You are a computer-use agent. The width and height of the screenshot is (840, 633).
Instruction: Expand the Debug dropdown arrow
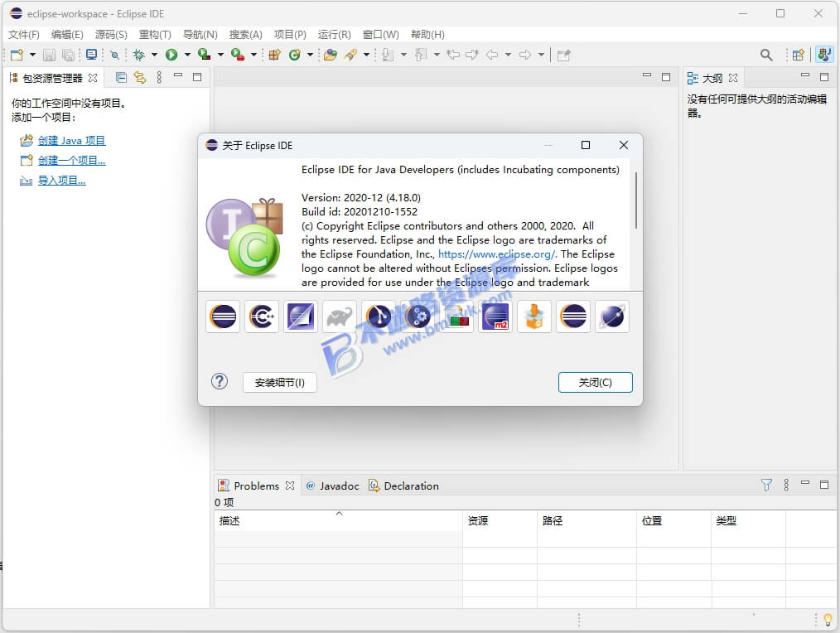(154, 55)
